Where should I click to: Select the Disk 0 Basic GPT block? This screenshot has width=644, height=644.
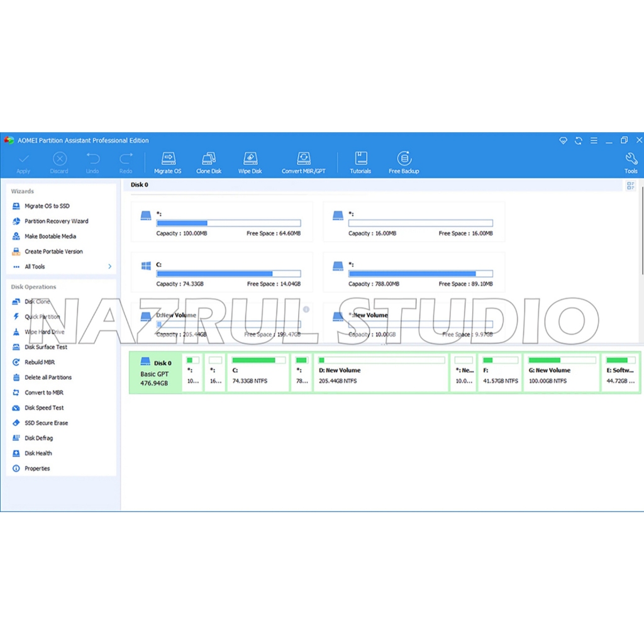[x=155, y=372]
